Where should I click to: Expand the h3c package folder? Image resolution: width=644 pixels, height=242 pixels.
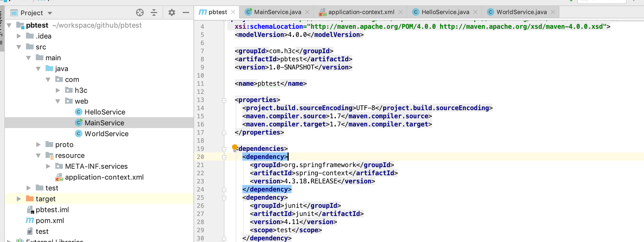click(58, 90)
